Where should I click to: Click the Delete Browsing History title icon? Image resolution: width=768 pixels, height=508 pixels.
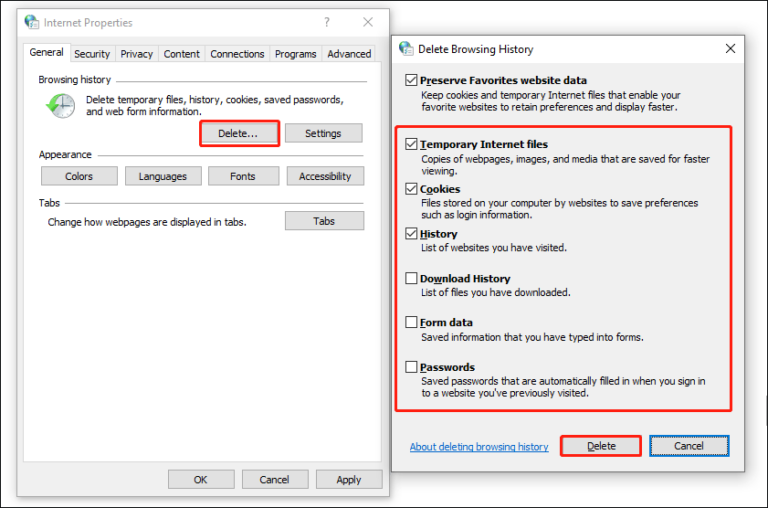pos(406,48)
